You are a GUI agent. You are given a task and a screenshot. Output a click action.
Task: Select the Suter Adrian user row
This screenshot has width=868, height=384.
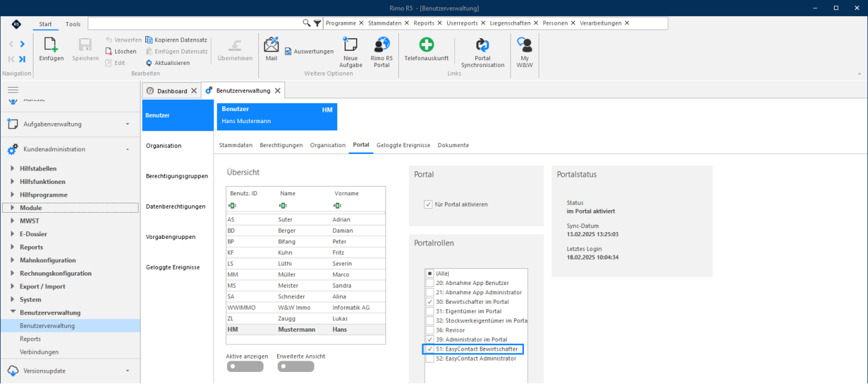pos(306,219)
